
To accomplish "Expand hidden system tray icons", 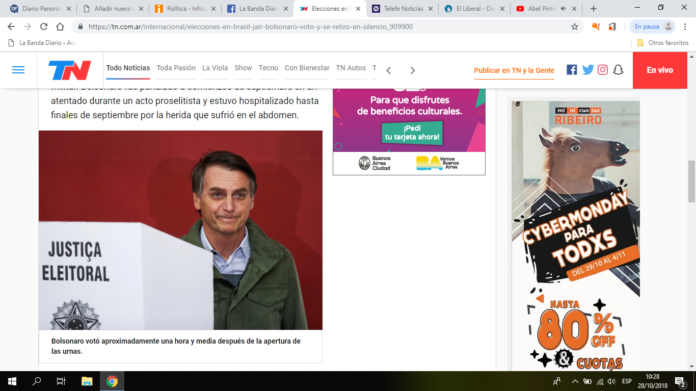I will [575, 381].
